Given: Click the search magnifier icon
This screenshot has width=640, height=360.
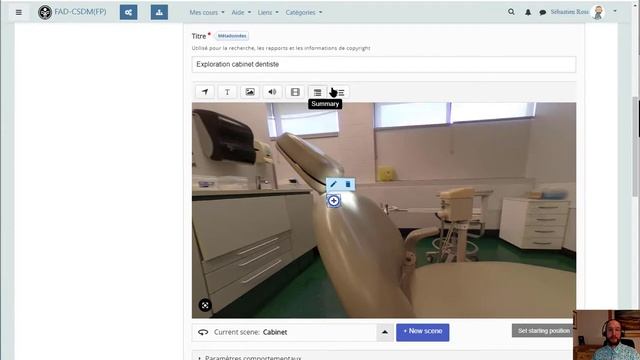Looking at the screenshot, I should coord(511,12).
